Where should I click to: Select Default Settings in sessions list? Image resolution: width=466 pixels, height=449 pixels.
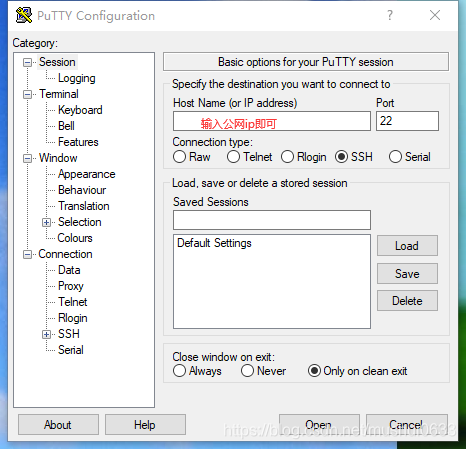214,243
